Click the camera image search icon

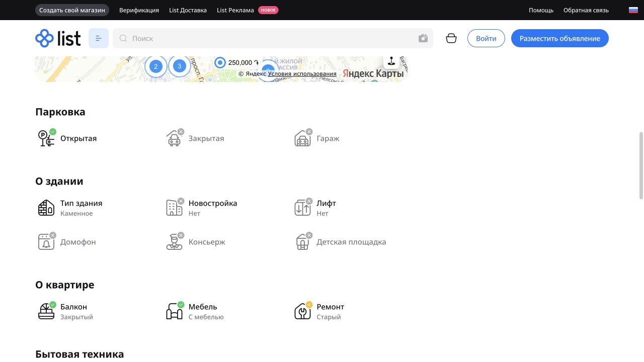click(423, 38)
